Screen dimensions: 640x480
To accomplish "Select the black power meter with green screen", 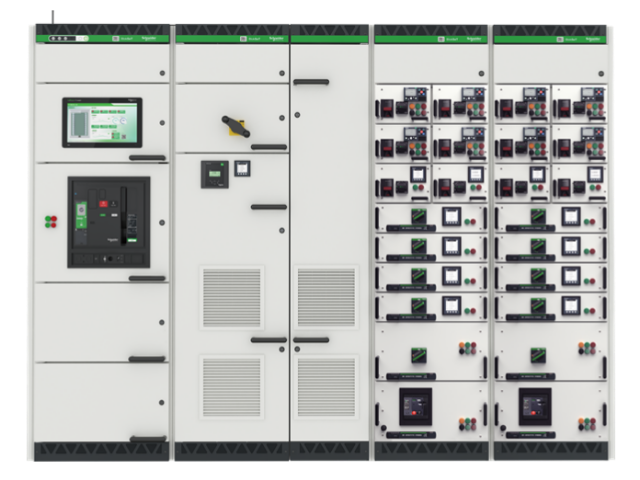I will tap(215, 172).
